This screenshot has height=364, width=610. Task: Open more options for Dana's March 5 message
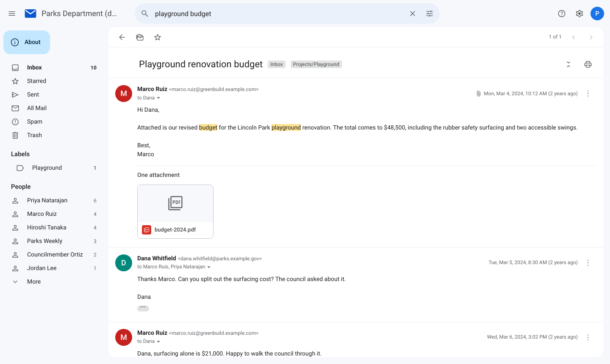(x=588, y=263)
